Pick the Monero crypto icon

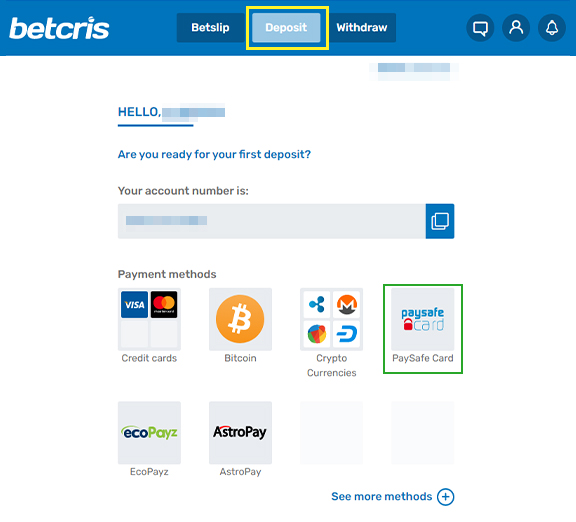346,305
